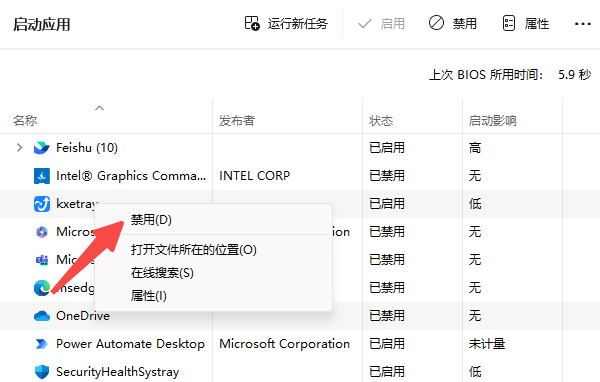Choose 在线搜索(S) in context menu

[x=162, y=273]
